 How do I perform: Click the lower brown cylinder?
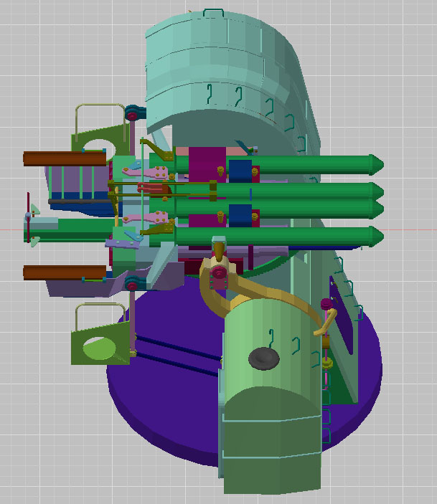(65, 272)
